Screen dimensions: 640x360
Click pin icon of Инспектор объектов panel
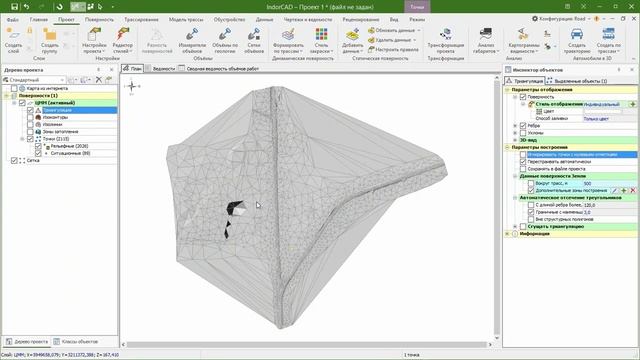click(x=619, y=70)
